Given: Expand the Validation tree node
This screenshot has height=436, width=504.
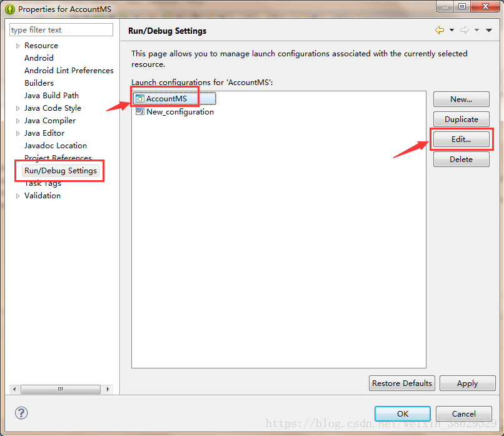Looking at the screenshot, I should click(18, 196).
